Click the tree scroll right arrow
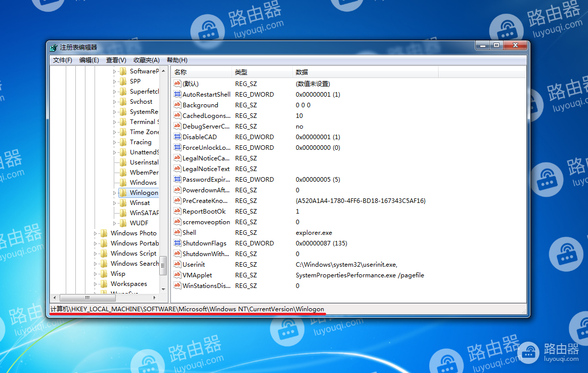588x373 pixels. pyautogui.click(x=155, y=298)
